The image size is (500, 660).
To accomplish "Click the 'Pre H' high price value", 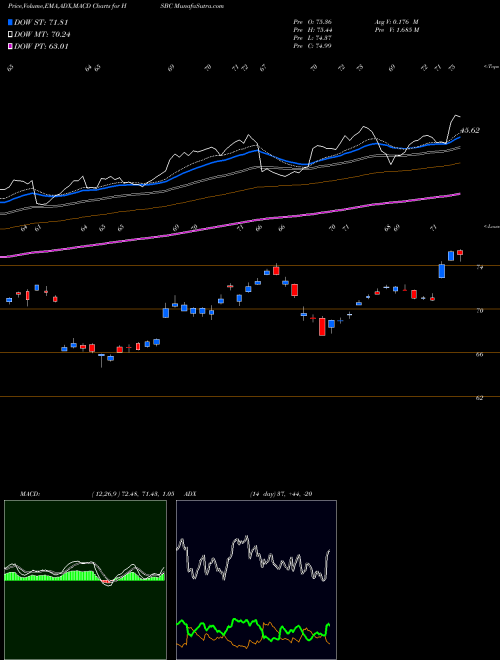I will coord(312,30).
